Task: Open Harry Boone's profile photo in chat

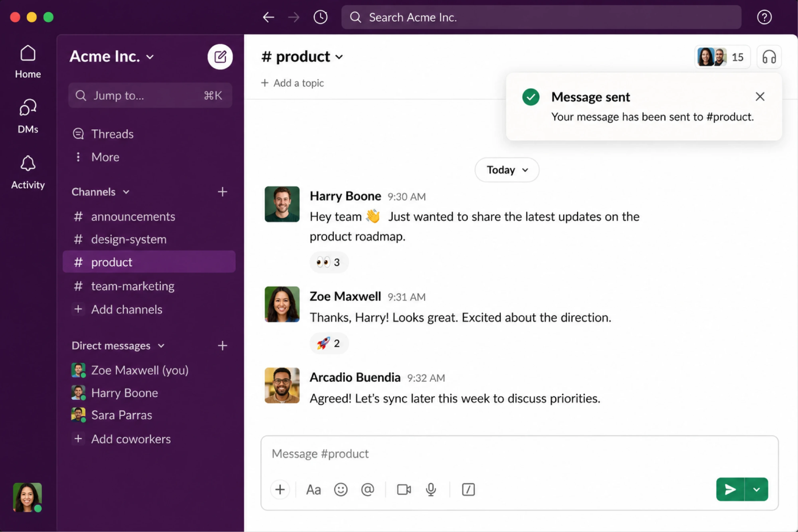Action: point(282,204)
